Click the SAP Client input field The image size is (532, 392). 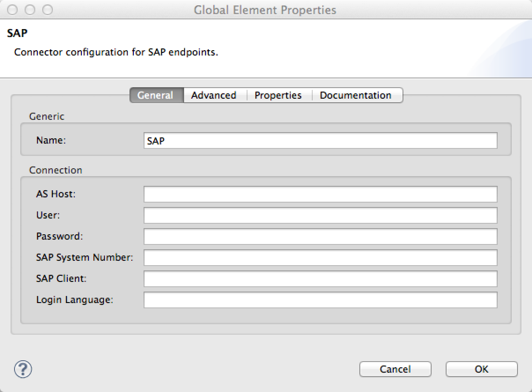[x=319, y=278]
